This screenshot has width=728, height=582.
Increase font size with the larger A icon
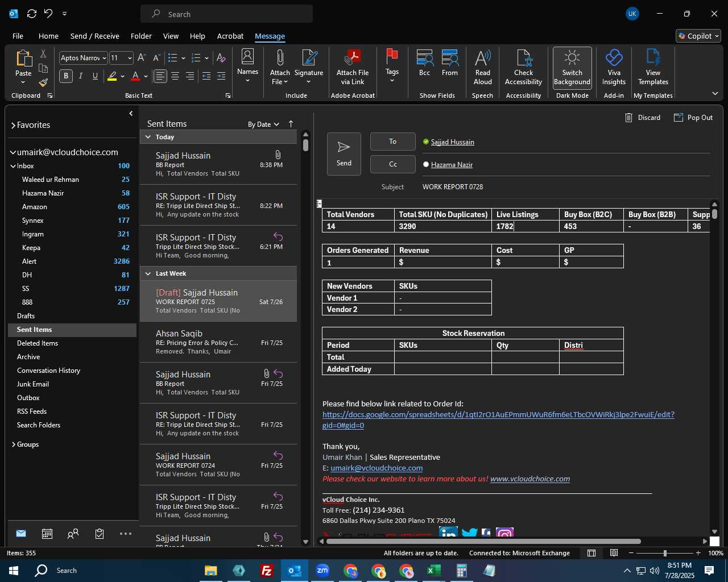142,57
